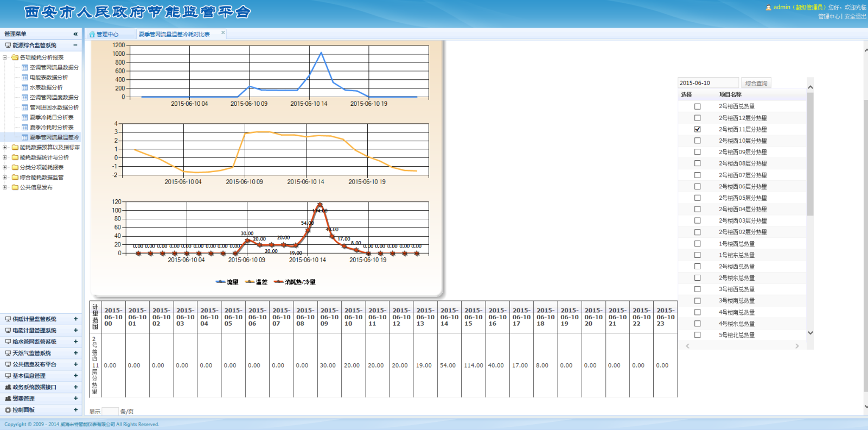This screenshot has height=430, width=868.
Task: Click the home icon on 管理中心 tab
Action: point(92,34)
